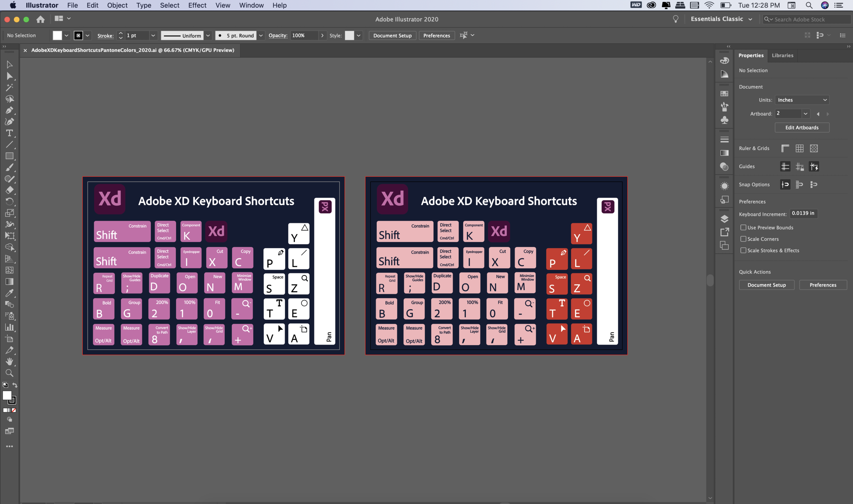The width and height of the screenshot is (853, 504).
Task: Select the Rectangle tool
Action: [x=10, y=156]
